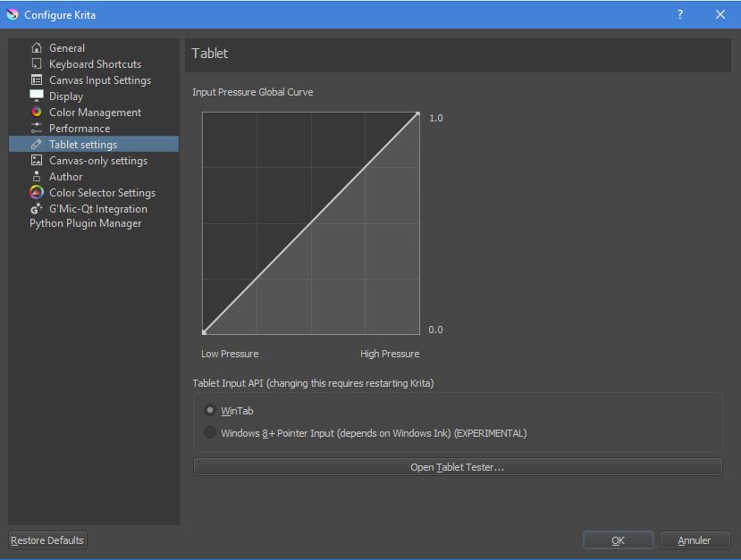The width and height of the screenshot is (741, 560).
Task: Select the Keyboard Shortcuts icon
Action: point(37,64)
